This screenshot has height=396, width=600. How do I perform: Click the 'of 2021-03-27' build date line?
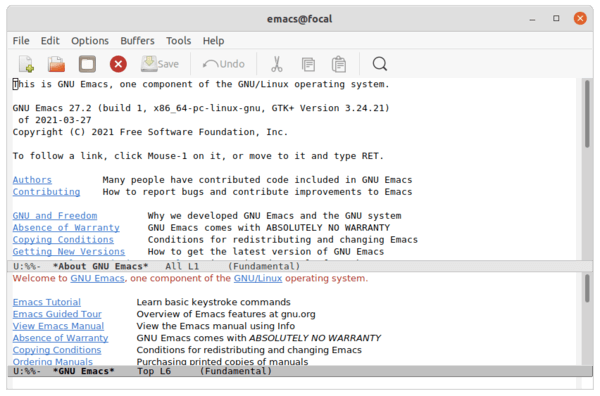(55, 120)
